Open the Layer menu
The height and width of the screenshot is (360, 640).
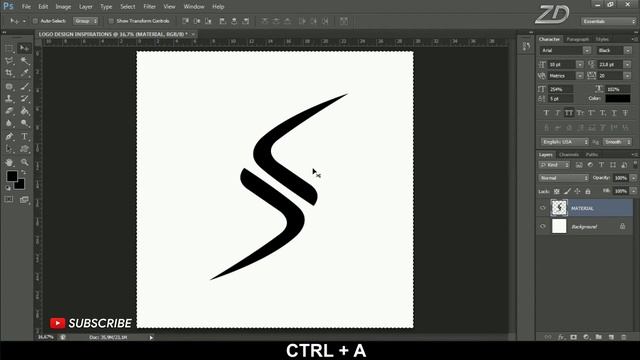click(x=85, y=7)
